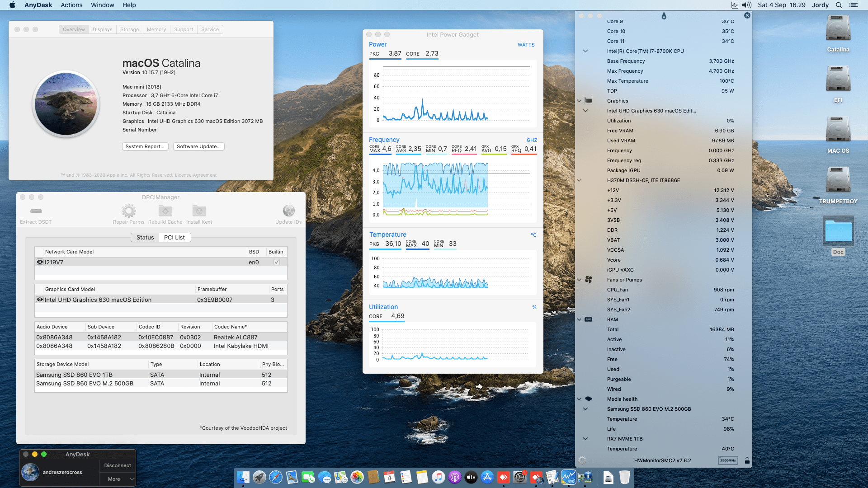This screenshot has height=488, width=868.
Task: Select the Catalina drive on desktop
Action: (838, 34)
